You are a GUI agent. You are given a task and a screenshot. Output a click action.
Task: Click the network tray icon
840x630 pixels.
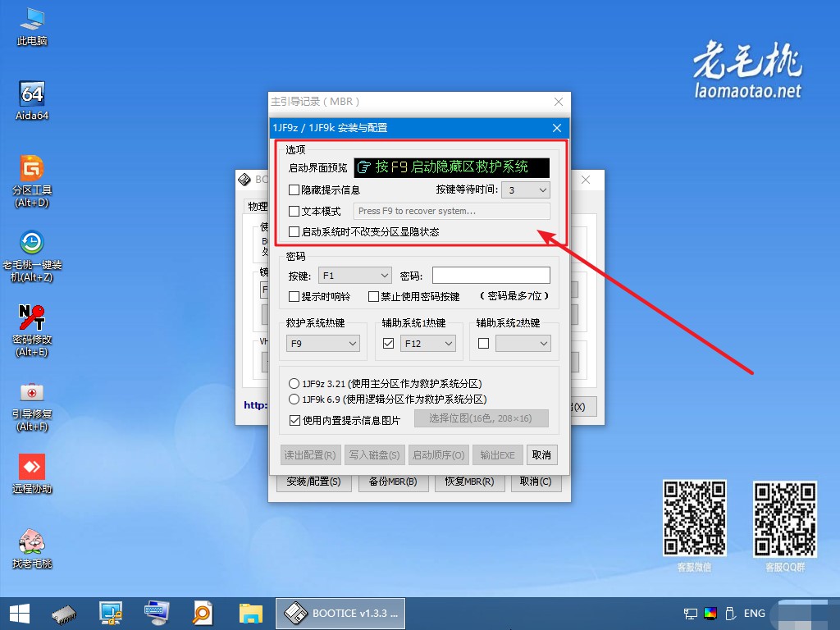tap(691, 614)
